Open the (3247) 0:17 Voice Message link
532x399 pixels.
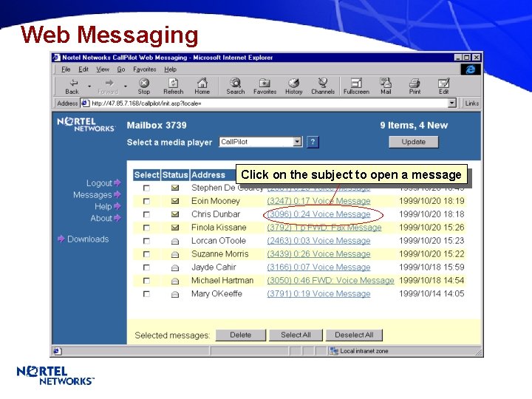tap(318, 201)
